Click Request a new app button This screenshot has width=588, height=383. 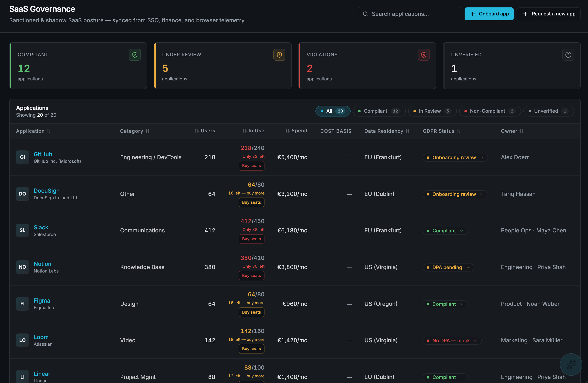549,14
